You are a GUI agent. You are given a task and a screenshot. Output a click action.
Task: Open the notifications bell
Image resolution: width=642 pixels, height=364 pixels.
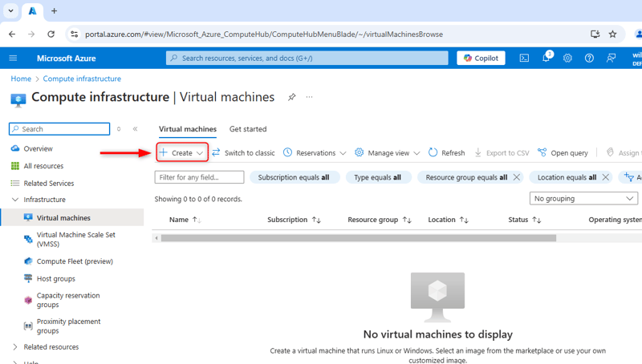(x=547, y=58)
